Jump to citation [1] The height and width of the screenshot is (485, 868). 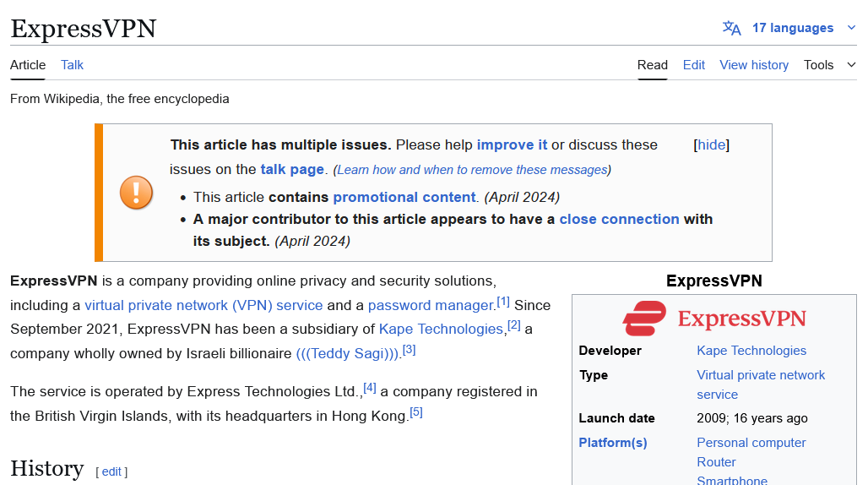point(502,302)
